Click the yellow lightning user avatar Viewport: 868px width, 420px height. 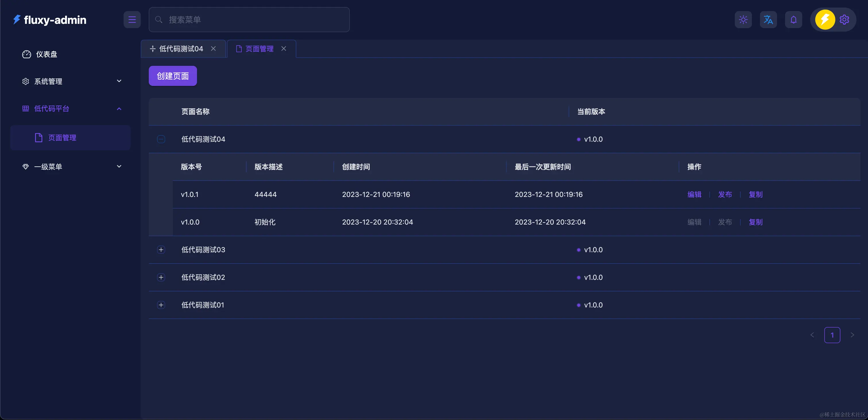[825, 20]
